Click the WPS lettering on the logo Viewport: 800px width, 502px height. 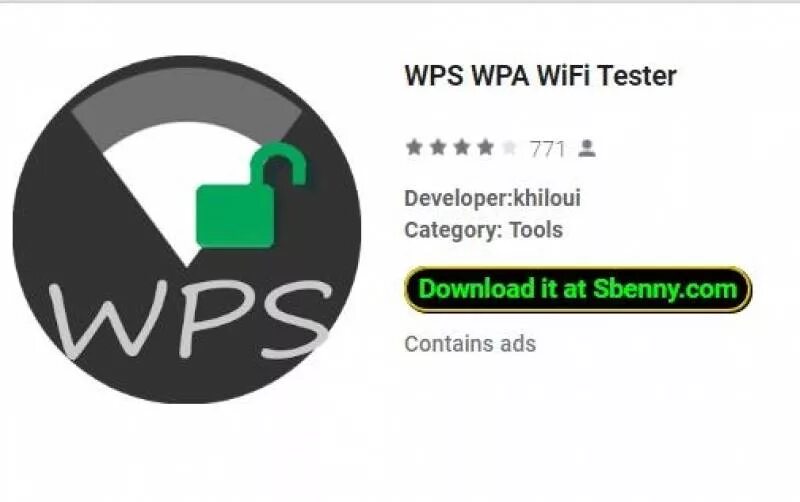click(x=190, y=319)
